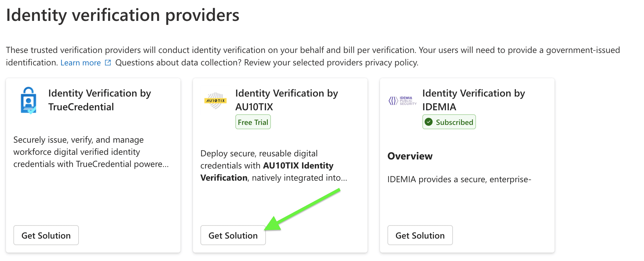Click the external link icon beside Learn more
This screenshot has width=644, height=261.
(108, 62)
